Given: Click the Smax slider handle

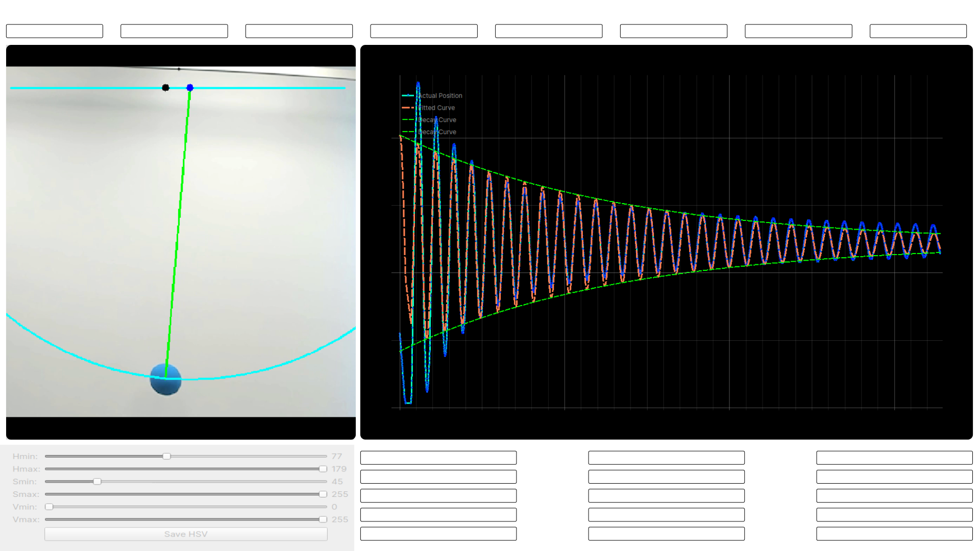Looking at the screenshot, I should click(323, 494).
